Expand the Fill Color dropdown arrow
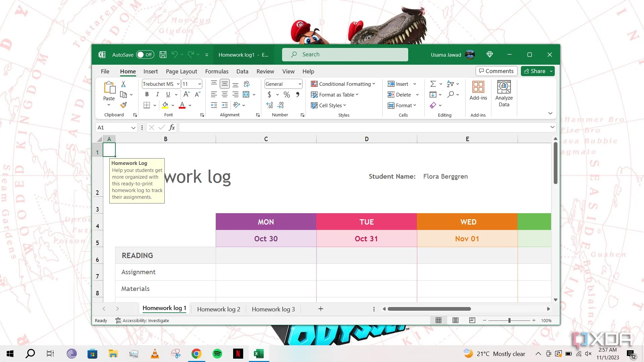This screenshot has height=362, width=644. (x=173, y=105)
